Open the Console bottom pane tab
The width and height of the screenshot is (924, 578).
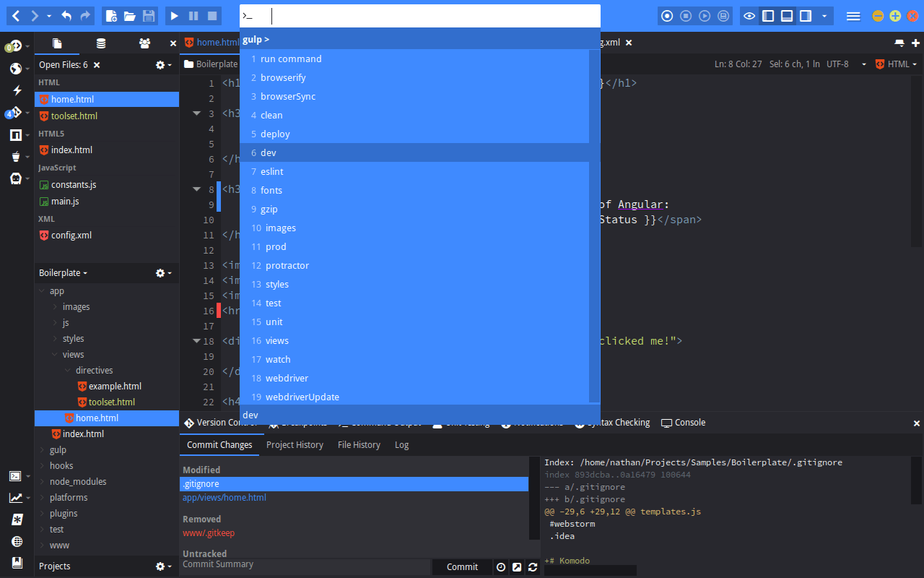(x=684, y=423)
